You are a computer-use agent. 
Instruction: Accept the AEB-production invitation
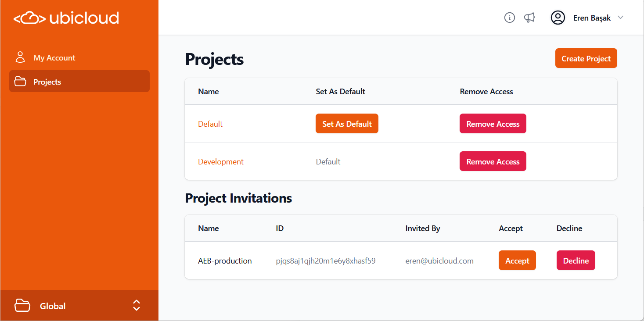pyautogui.click(x=517, y=260)
